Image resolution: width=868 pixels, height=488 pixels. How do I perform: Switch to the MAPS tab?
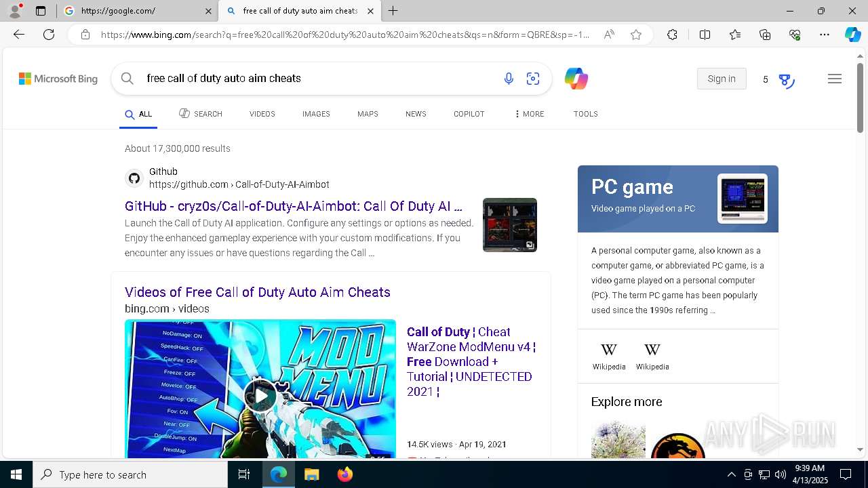(368, 114)
